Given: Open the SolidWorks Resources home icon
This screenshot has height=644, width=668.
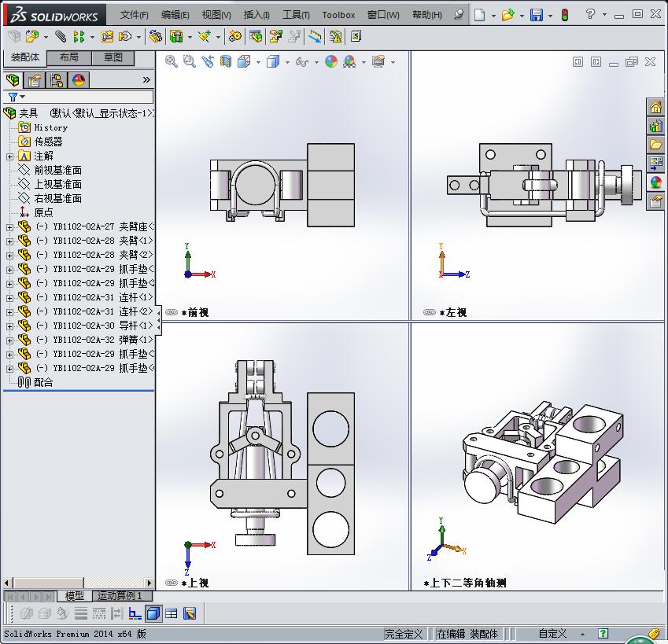Looking at the screenshot, I should pos(655,107).
